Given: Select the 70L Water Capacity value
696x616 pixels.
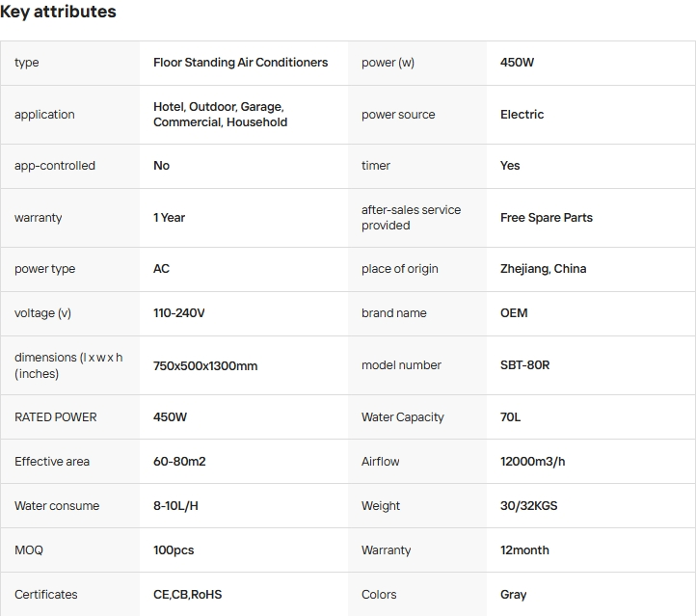Looking at the screenshot, I should click(510, 417).
